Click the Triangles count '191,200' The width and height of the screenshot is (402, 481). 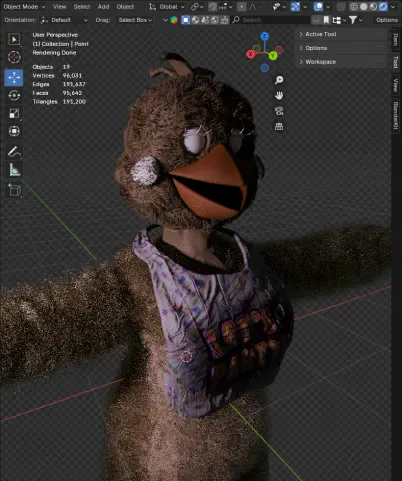[x=74, y=102]
